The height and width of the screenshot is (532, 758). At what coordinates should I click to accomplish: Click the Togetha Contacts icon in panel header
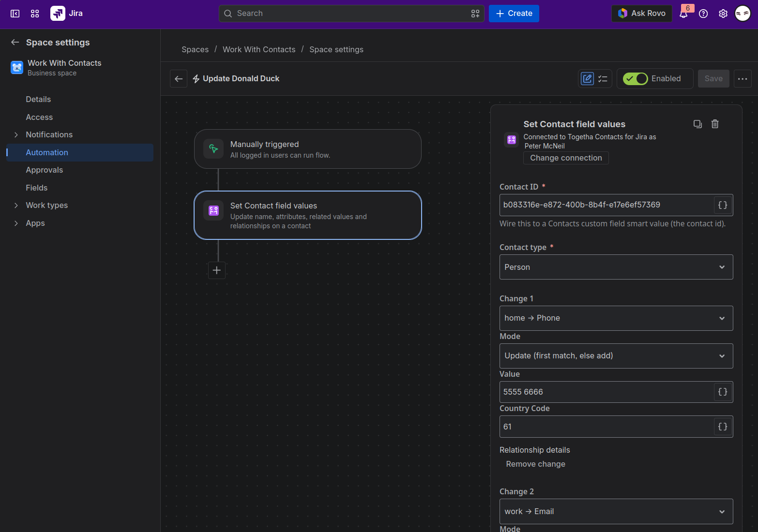point(512,140)
